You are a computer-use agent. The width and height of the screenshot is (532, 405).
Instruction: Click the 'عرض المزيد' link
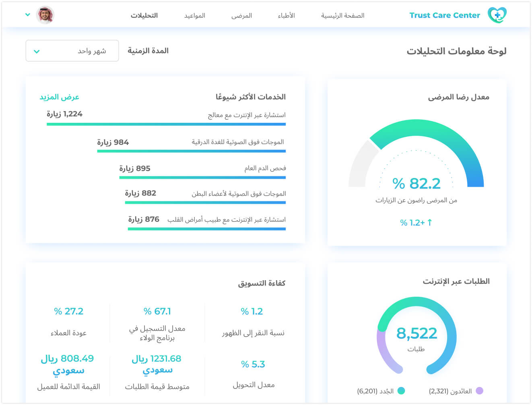click(x=59, y=97)
